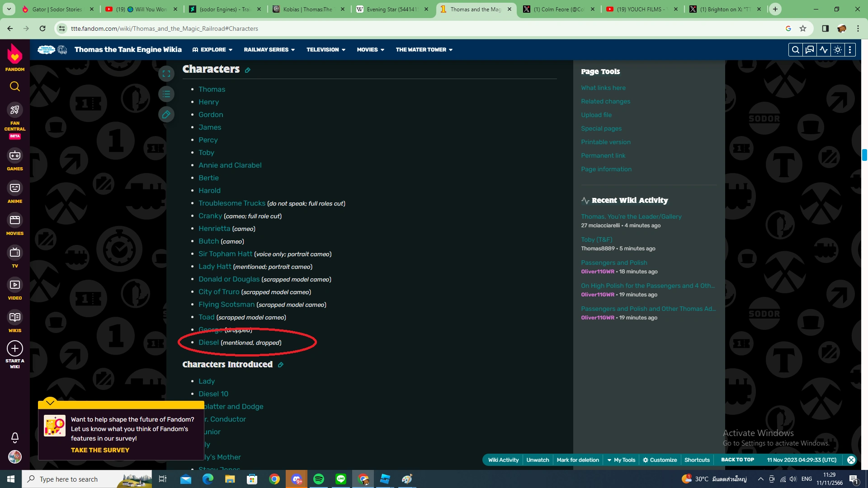Click the Fandom search magnifier in sidebar
868x488 pixels.
[x=15, y=86]
